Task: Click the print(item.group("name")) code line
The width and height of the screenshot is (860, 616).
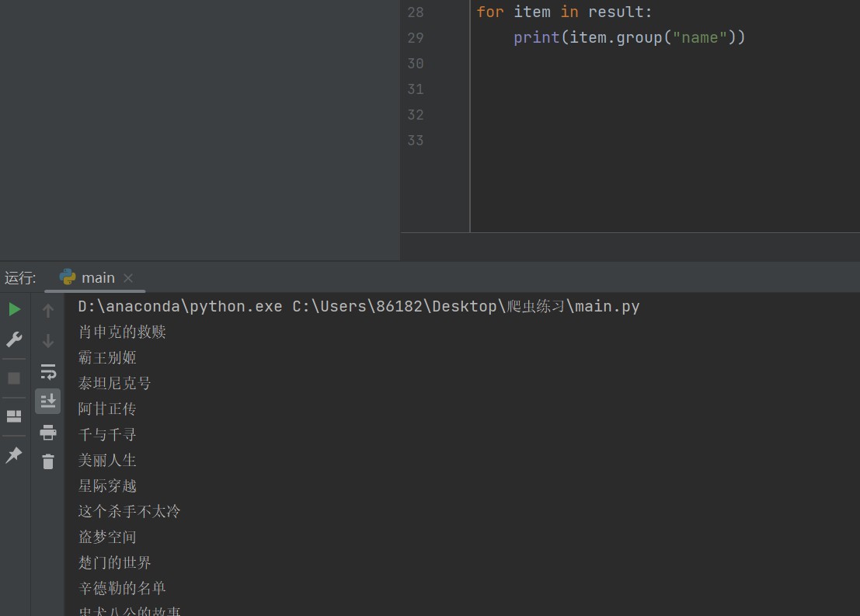Action: pos(629,37)
